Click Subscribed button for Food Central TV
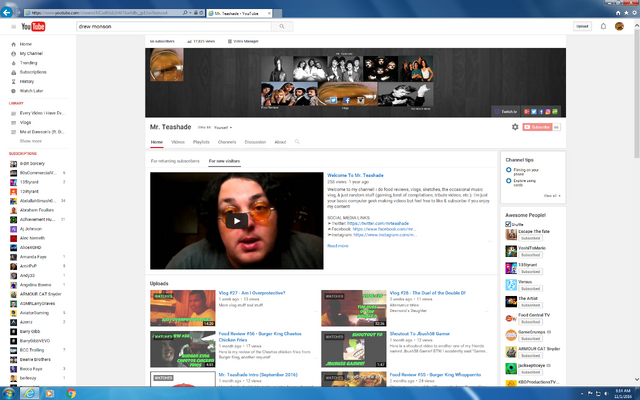Screen dimensions: 640x400 tap(530, 322)
